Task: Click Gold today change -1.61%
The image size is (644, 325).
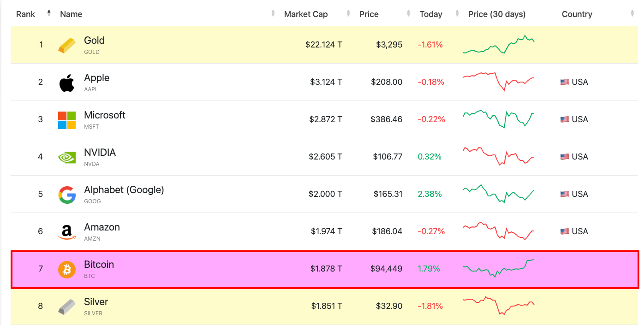Action: [430, 45]
